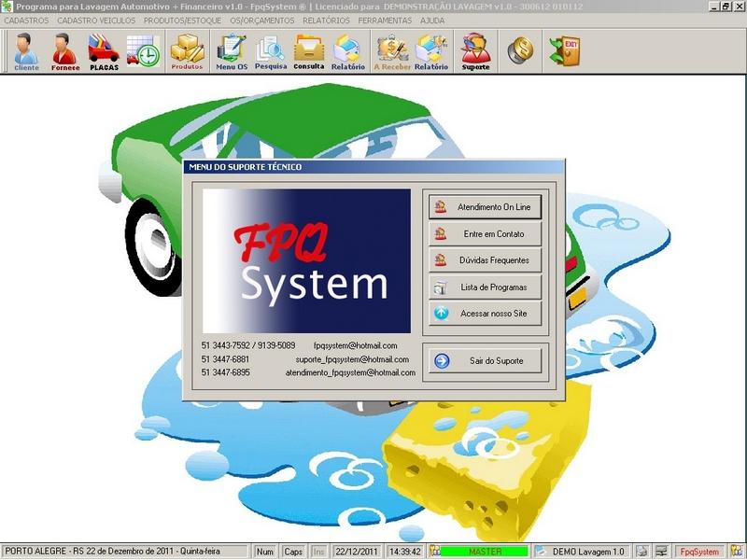The height and width of the screenshot is (560, 747).
Task: Click the users icon beside MASTER
Action: [434, 552]
